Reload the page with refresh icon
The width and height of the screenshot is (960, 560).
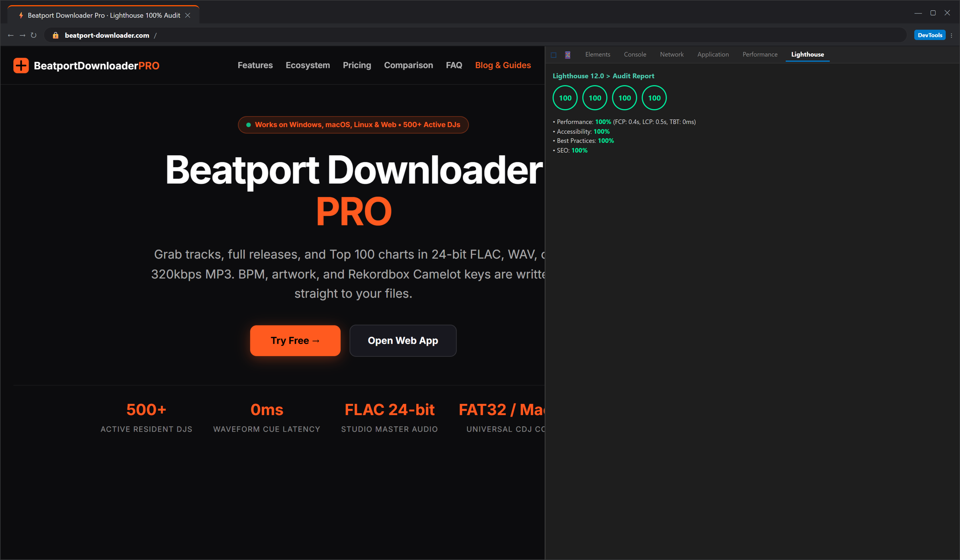(33, 35)
